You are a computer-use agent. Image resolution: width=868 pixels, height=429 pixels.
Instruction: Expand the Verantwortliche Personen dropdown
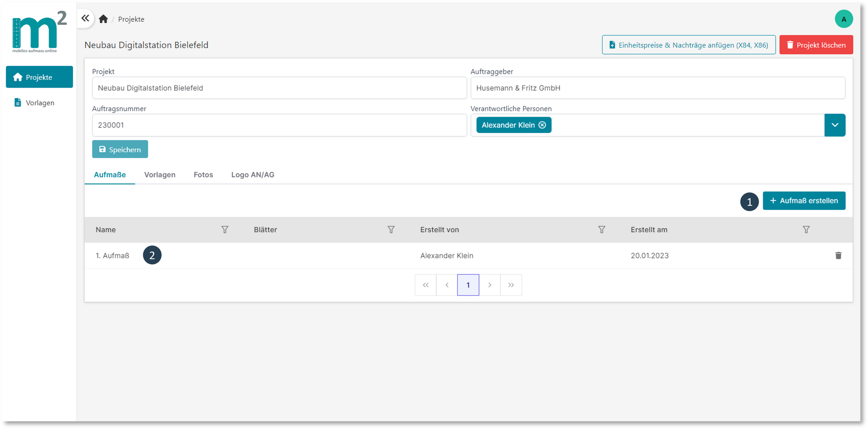tap(835, 125)
